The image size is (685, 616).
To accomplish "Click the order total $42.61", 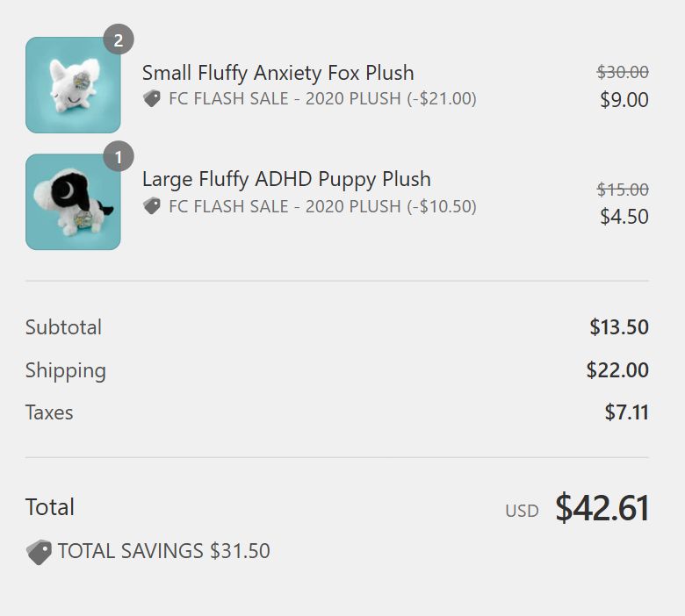I will (x=602, y=508).
